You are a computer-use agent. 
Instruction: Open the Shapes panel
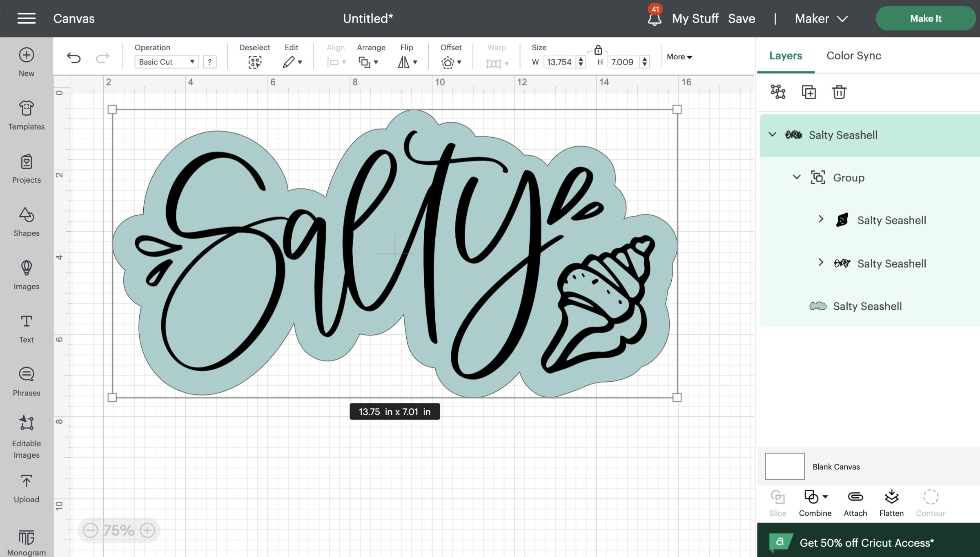point(26,223)
